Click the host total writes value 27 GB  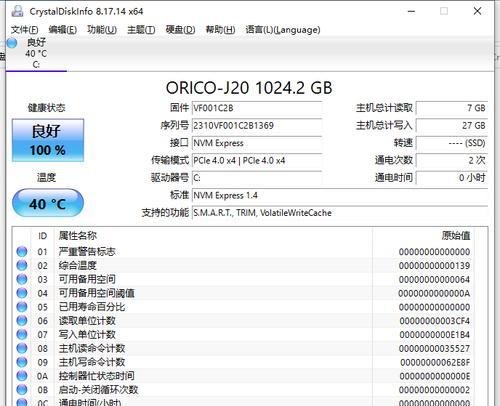pyautogui.click(x=452, y=126)
